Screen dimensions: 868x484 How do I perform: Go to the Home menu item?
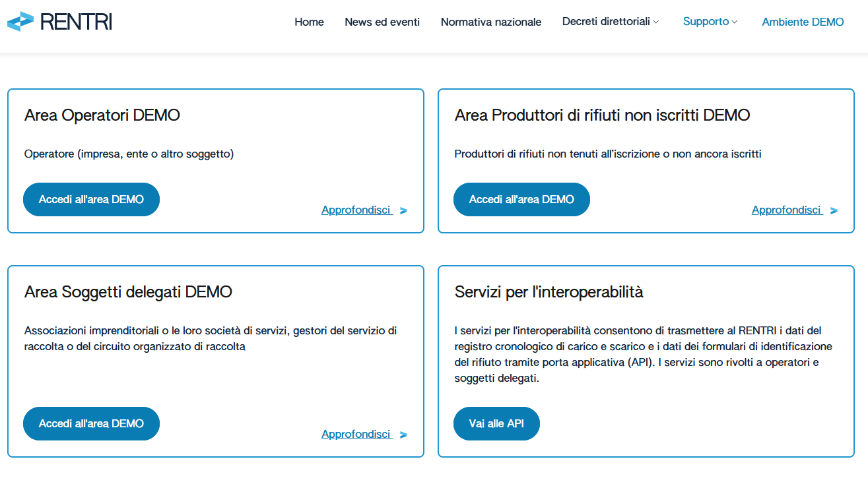(309, 22)
